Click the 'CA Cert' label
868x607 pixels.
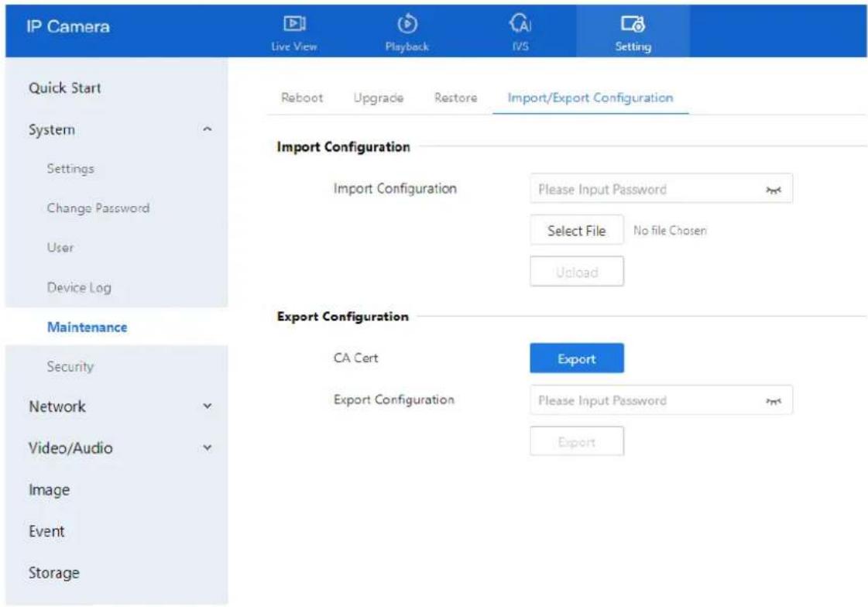pos(355,358)
